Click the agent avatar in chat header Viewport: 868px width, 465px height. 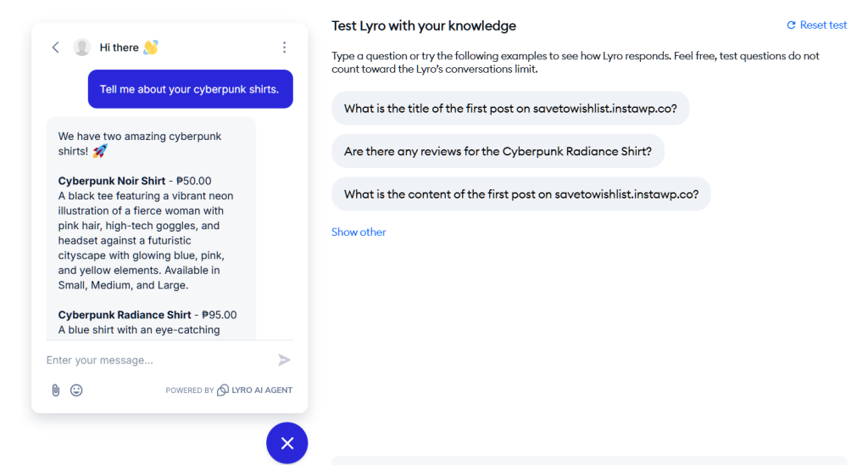coord(82,48)
